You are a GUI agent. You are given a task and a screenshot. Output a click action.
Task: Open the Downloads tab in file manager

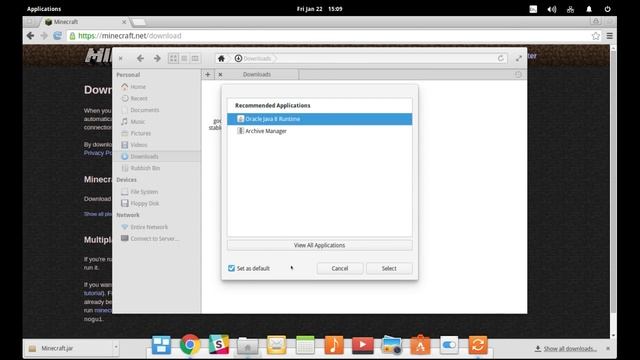(257, 74)
